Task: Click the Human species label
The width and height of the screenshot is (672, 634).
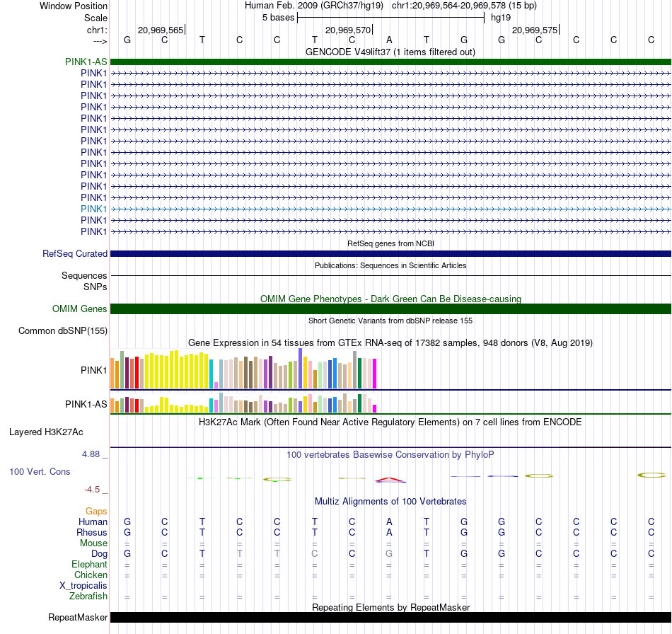Action: (x=93, y=521)
